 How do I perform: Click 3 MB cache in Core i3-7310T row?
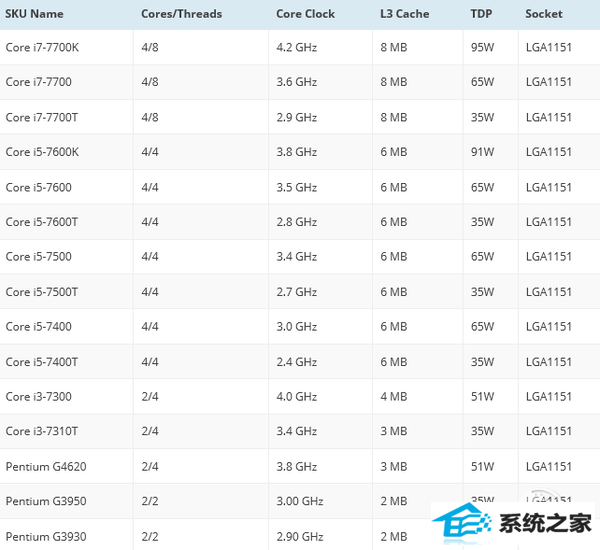coord(394,431)
